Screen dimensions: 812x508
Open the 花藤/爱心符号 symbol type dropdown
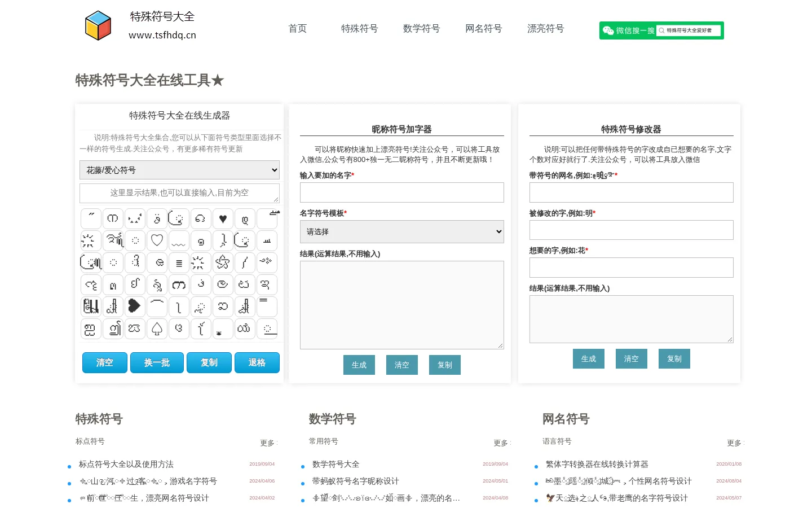coord(179,170)
